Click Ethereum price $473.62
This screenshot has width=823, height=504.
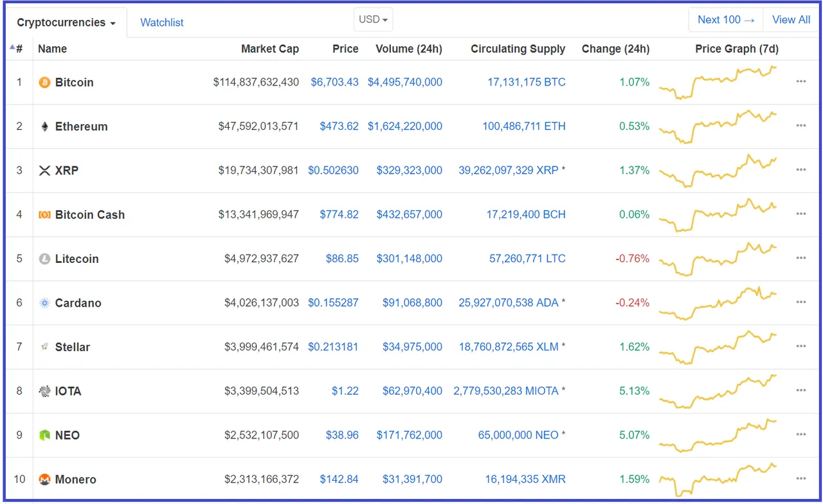pos(339,126)
